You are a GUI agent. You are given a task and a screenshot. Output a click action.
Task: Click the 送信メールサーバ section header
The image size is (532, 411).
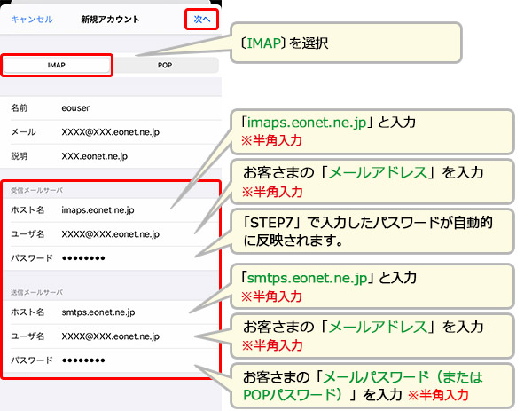(36, 292)
